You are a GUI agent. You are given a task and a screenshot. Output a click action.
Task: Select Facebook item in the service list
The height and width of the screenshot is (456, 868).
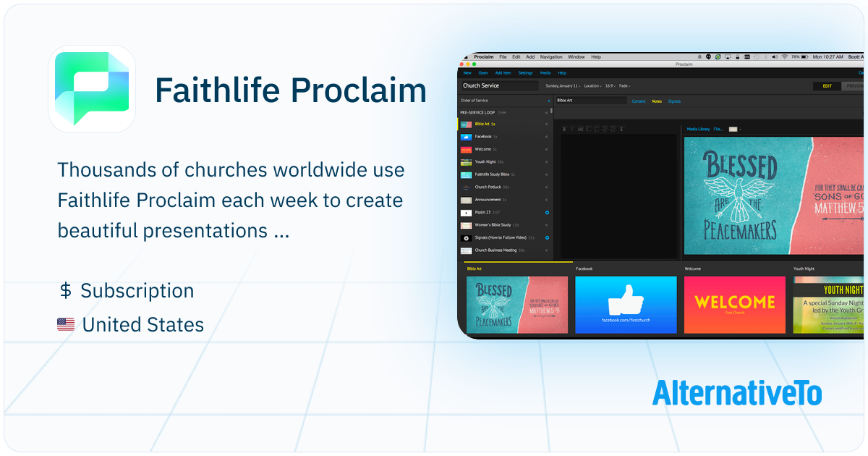click(x=504, y=137)
